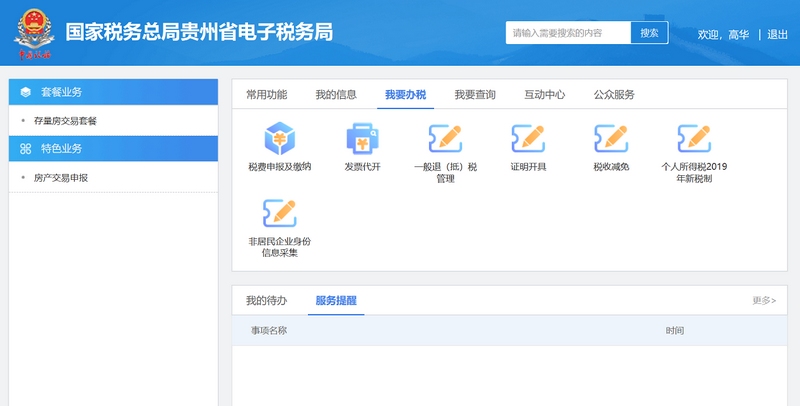Image resolution: width=800 pixels, height=406 pixels.
Task: Click the user name 高华
Action: [x=739, y=35]
